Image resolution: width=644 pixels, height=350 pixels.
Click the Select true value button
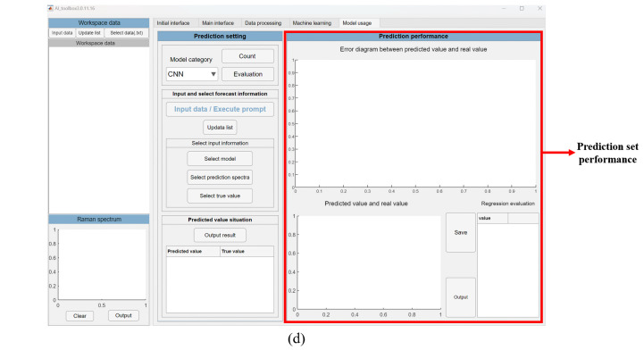click(x=220, y=196)
